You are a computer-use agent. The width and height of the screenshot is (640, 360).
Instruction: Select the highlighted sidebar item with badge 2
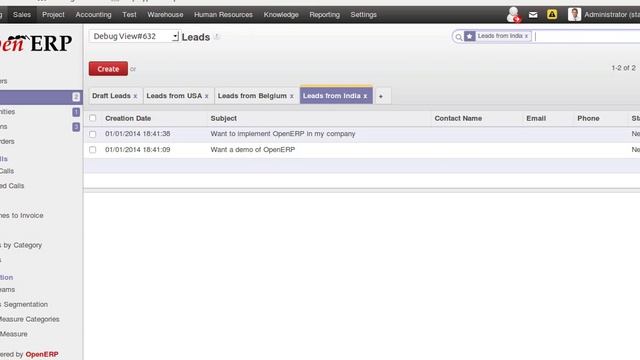(41, 97)
